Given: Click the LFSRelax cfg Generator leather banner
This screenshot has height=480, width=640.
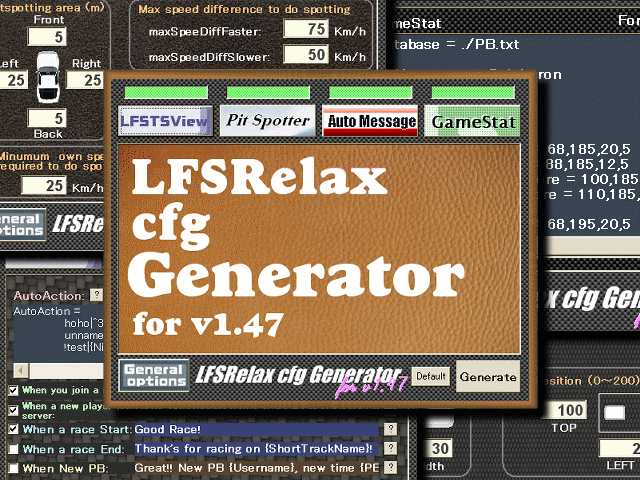Looking at the screenshot, I should tap(319, 249).
